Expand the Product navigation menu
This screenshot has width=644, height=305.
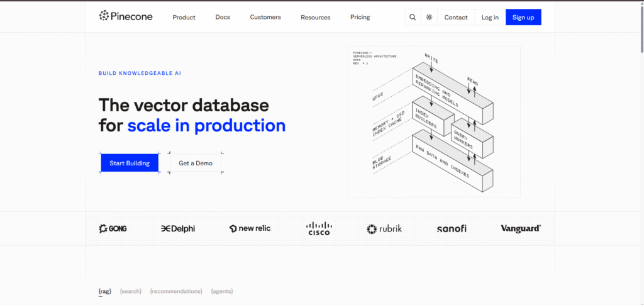point(184,17)
